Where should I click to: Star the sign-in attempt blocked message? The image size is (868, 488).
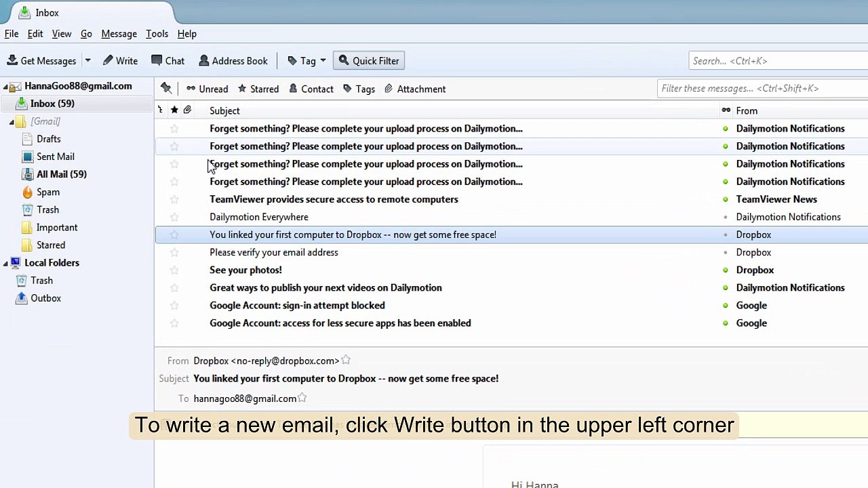click(174, 305)
